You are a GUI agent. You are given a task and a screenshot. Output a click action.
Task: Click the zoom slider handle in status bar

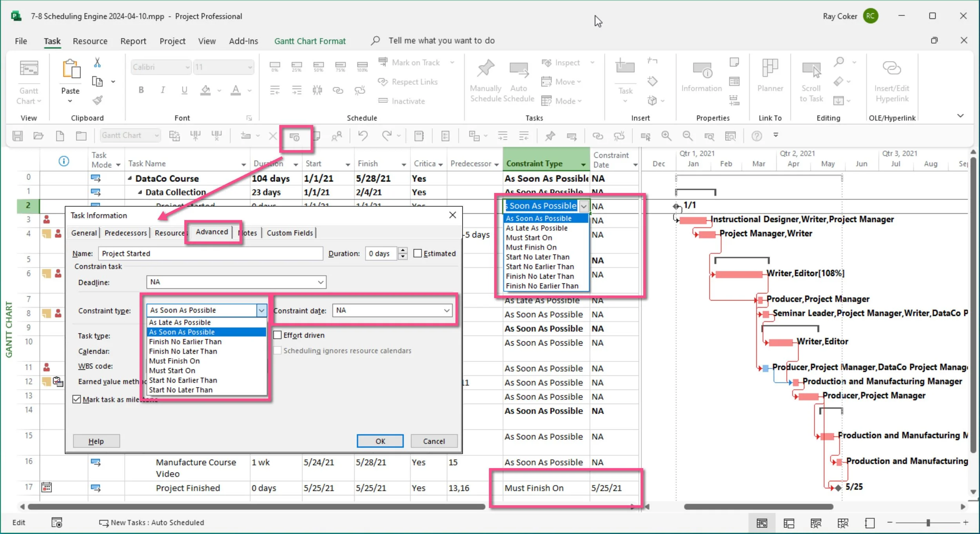[928, 523]
